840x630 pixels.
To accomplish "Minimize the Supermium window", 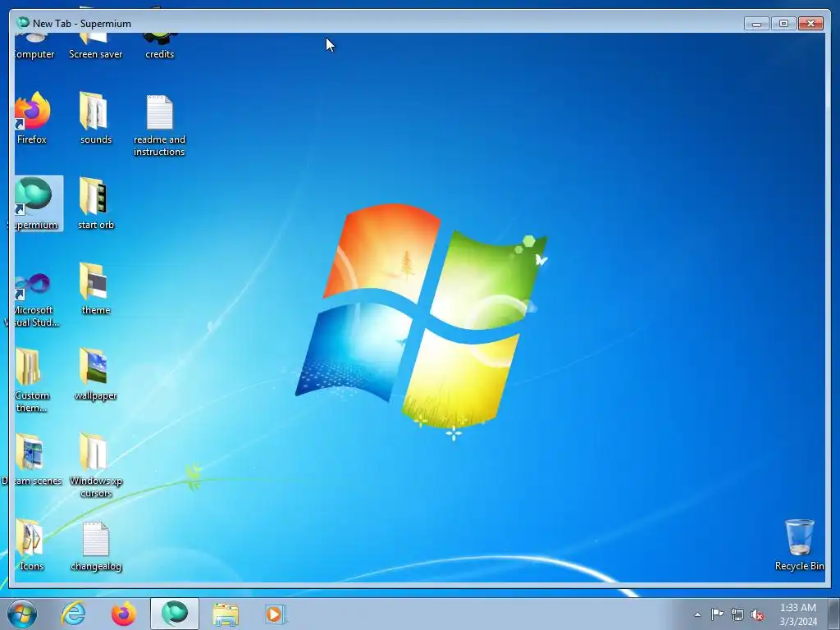I will click(756, 24).
